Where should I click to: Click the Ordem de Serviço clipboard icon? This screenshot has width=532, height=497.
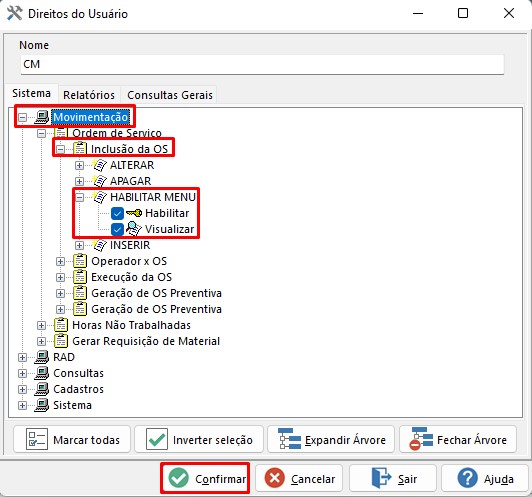(x=61, y=133)
